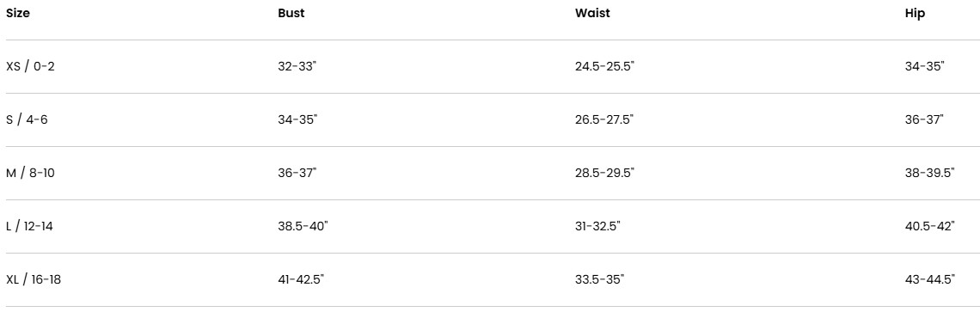Click the Bust column header
The height and width of the screenshot is (312, 980).
coord(291,13)
